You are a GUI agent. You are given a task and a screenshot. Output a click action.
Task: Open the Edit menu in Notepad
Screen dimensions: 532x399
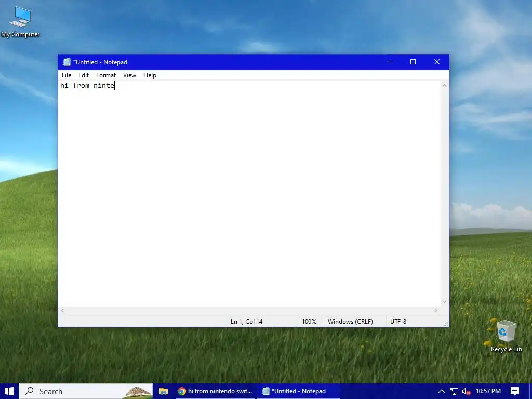click(84, 75)
